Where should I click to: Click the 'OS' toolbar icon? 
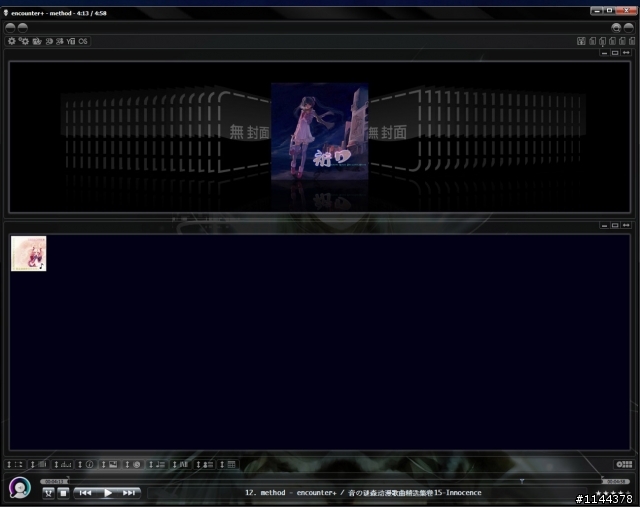[83, 41]
